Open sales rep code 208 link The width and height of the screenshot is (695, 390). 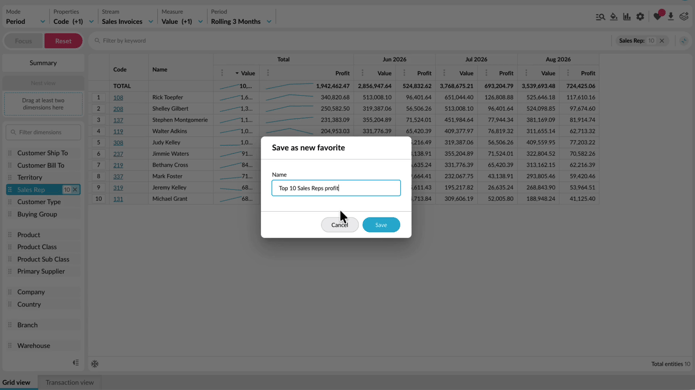coord(118,109)
